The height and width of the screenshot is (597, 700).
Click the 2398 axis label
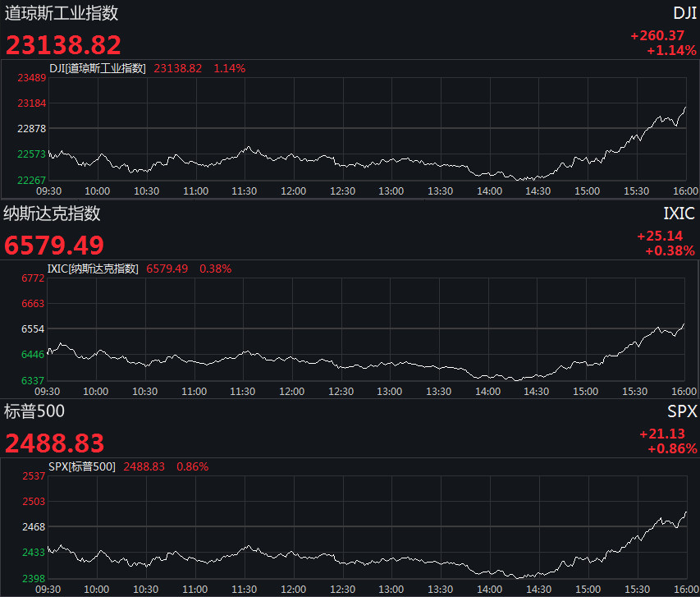pyautogui.click(x=34, y=578)
